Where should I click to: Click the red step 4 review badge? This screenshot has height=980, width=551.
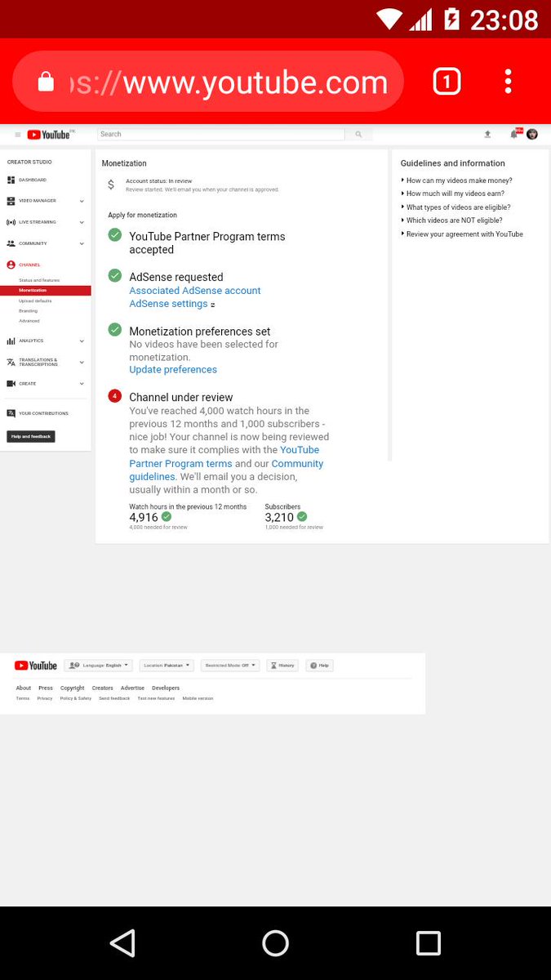tap(115, 397)
